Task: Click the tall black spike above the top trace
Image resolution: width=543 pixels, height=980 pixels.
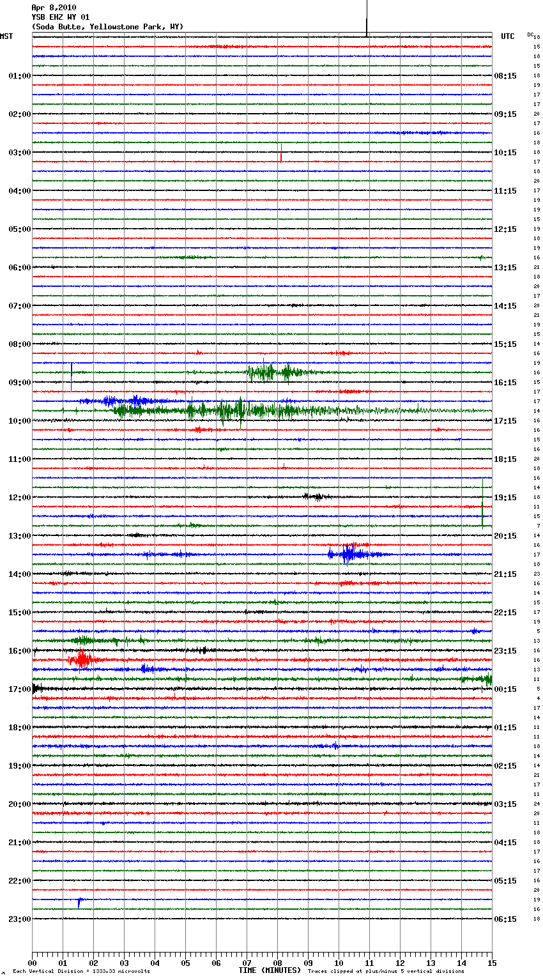Action: [x=367, y=18]
